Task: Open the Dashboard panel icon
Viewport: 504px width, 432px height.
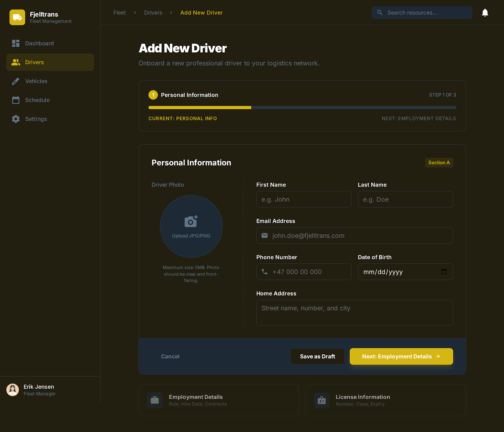Action: point(16,43)
